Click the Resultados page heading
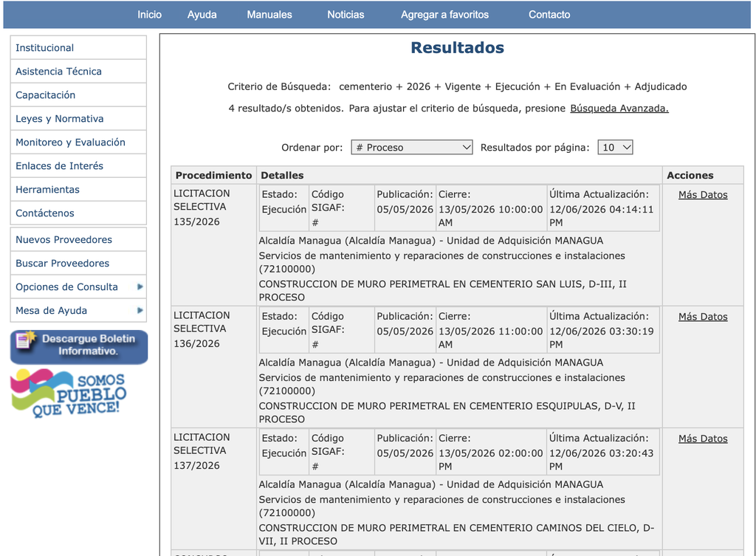This screenshot has height=556, width=756. (457, 48)
